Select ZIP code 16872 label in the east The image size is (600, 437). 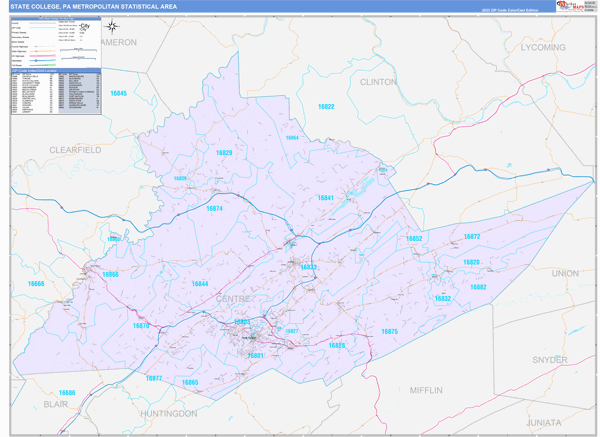tap(472, 237)
